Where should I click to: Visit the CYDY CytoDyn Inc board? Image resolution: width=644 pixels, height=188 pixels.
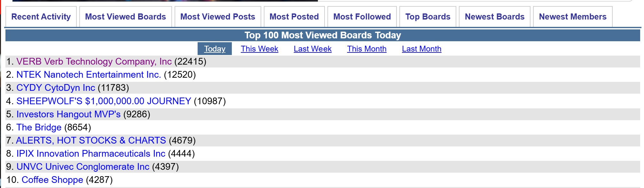pos(56,88)
